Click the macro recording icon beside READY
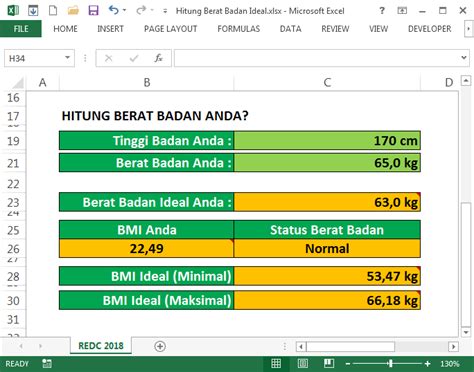 [x=47, y=364]
